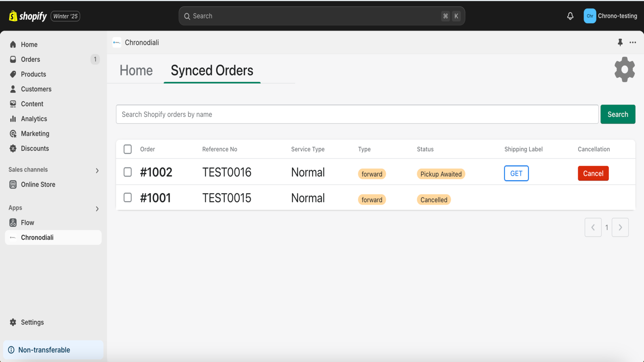This screenshot has width=644, height=362.
Task: Switch to the Synced Orders tab
Action: tap(212, 70)
